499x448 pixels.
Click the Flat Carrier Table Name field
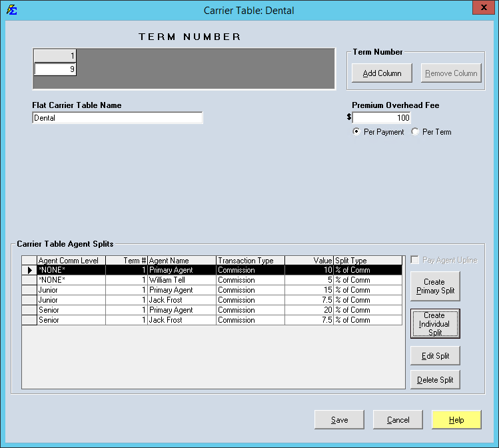click(x=117, y=118)
